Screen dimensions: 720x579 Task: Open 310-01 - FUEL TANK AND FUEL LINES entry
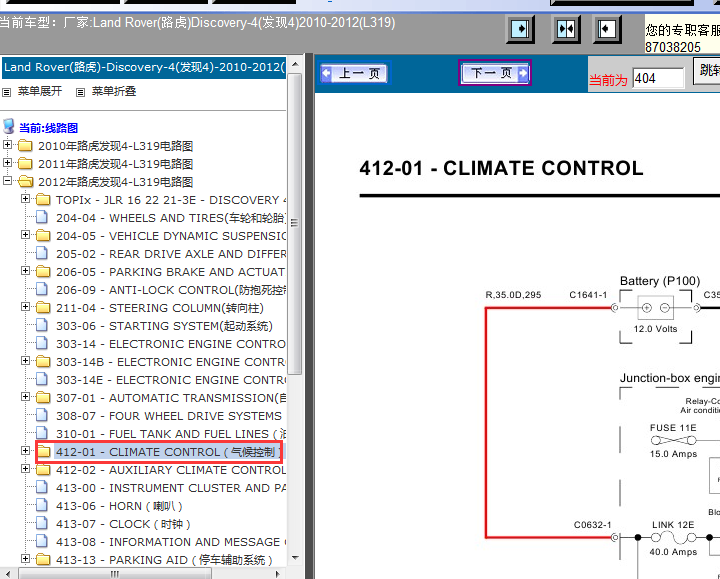[170, 434]
